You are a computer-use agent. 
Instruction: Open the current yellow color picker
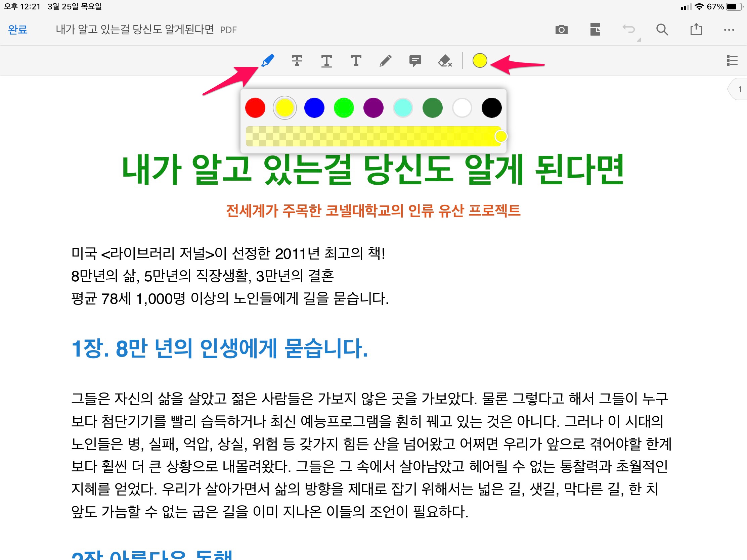pos(480,61)
